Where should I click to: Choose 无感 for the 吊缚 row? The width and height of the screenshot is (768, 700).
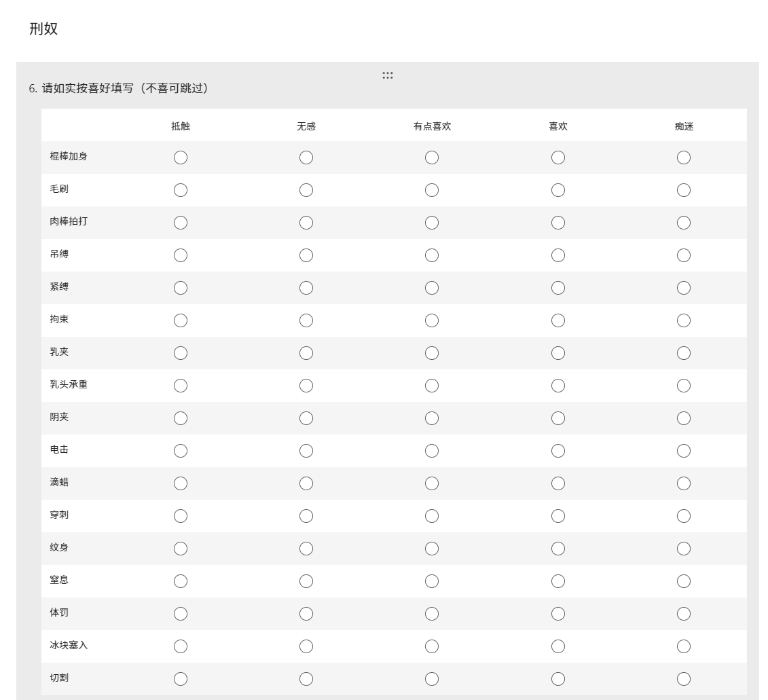coord(306,255)
